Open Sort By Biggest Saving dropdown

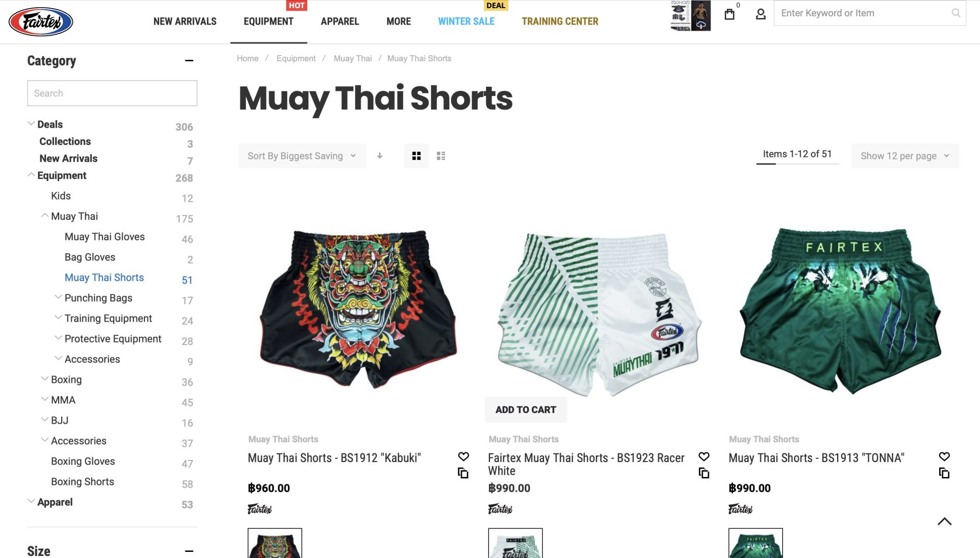click(302, 156)
